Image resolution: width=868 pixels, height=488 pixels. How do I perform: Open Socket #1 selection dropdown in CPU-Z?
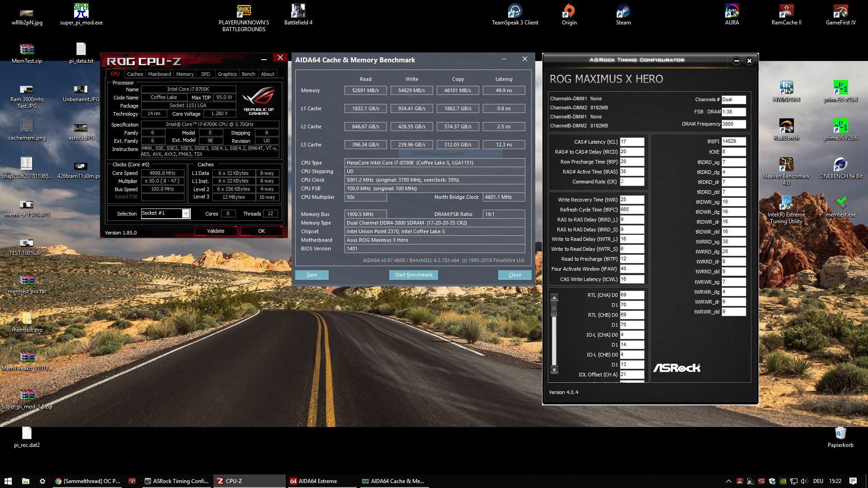pyautogui.click(x=165, y=213)
